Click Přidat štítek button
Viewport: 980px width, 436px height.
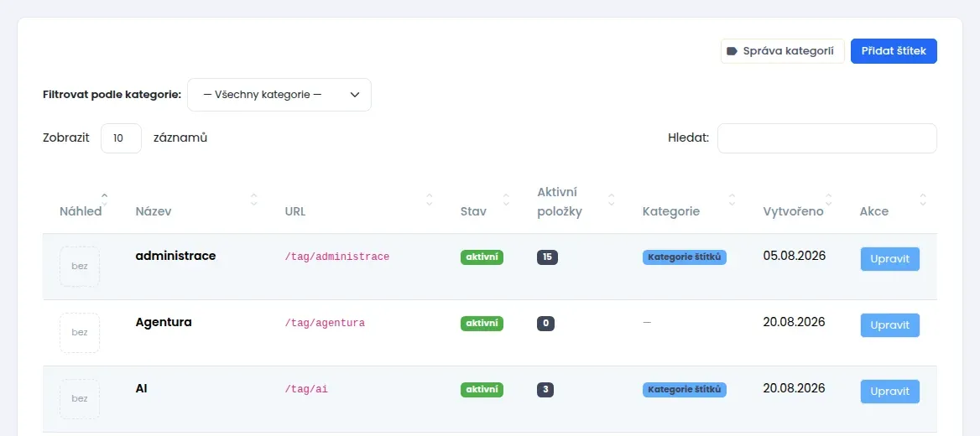[894, 51]
